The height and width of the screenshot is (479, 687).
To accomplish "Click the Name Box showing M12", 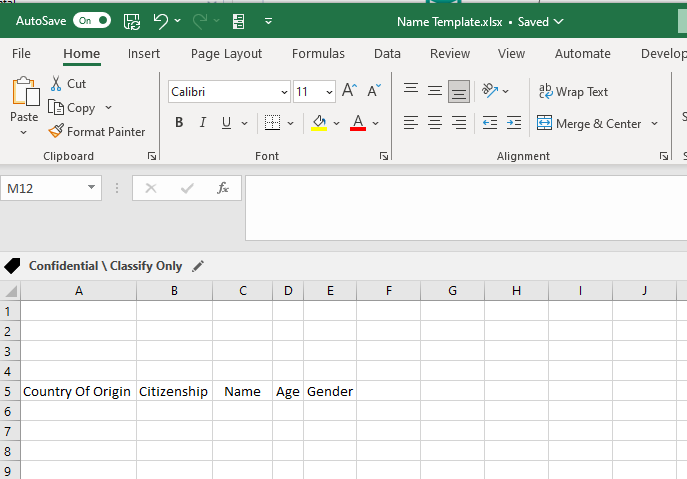I will [x=44, y=188].
